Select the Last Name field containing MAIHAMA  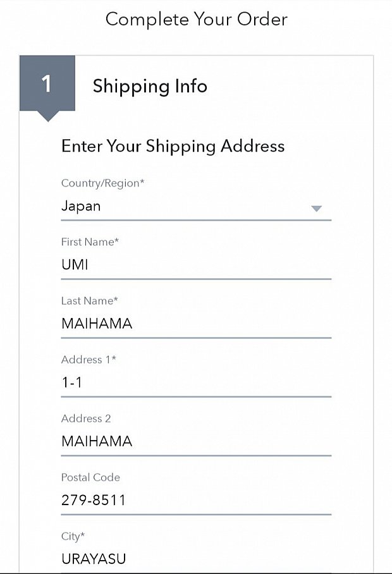(196, 324)
